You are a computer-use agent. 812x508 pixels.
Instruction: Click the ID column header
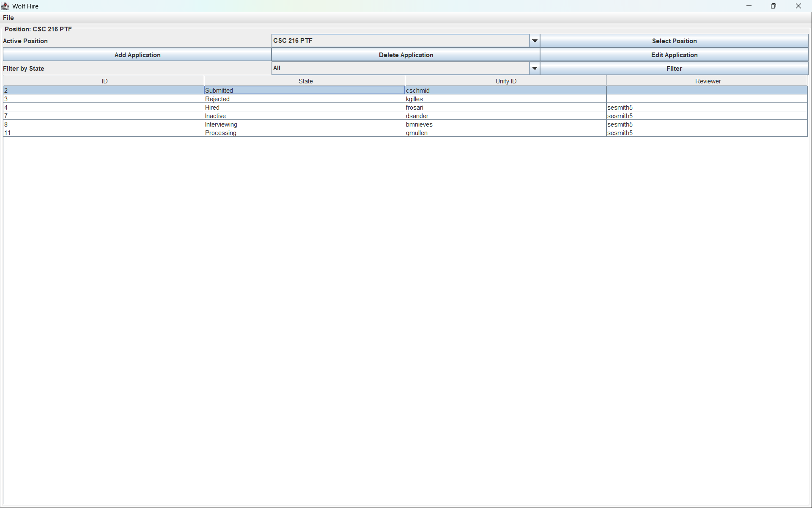[104, 81]
